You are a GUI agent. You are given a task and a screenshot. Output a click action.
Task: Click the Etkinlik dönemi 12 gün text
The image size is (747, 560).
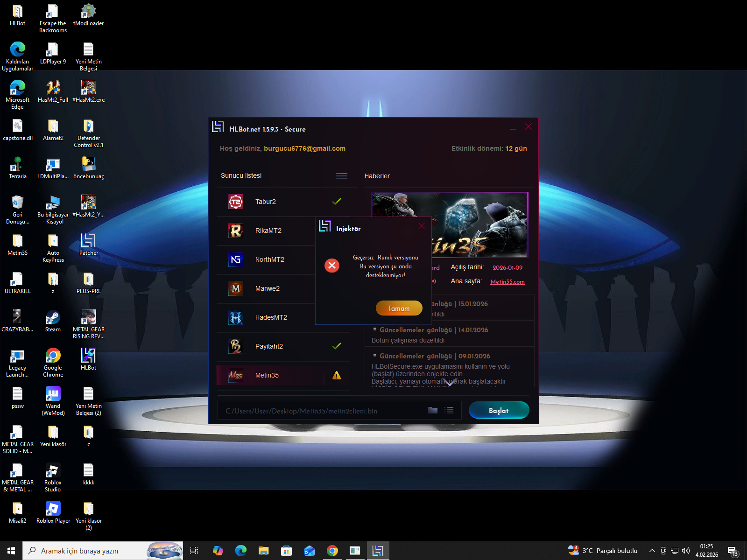tap(489, 148)
